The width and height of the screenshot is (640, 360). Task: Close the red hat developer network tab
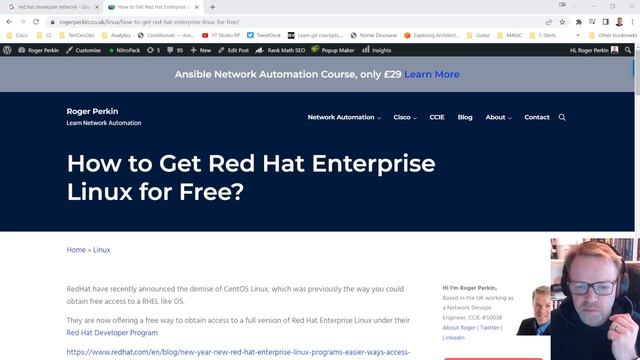[x=97, y=7]
